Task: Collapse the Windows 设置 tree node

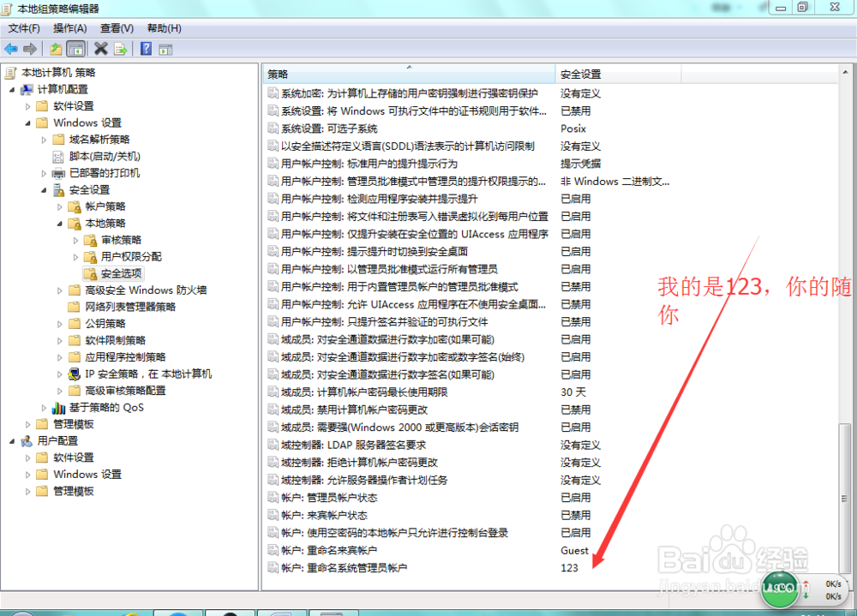Action: point(27,123)
